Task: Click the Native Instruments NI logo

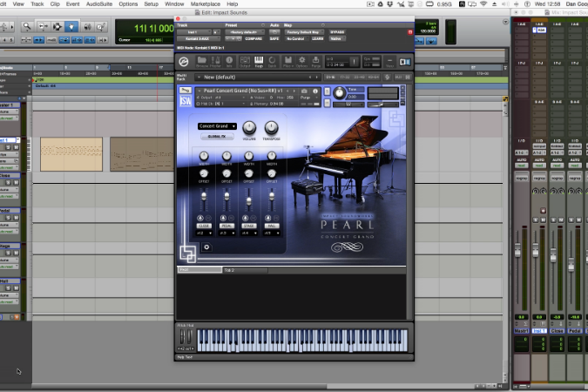Action: (x=405, y=62)
